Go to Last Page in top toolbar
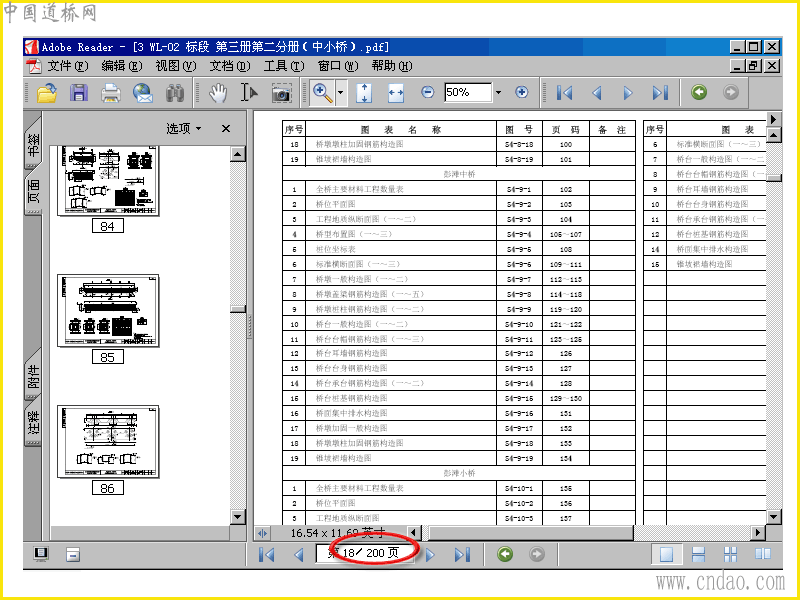 pyautogui.click(x=660, y=92)
